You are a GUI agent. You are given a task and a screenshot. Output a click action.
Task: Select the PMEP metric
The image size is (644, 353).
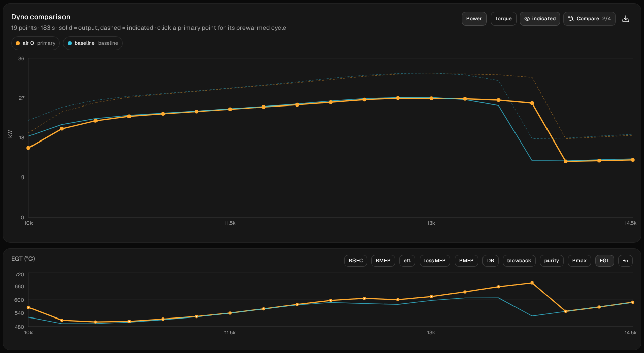click(466, 261)
